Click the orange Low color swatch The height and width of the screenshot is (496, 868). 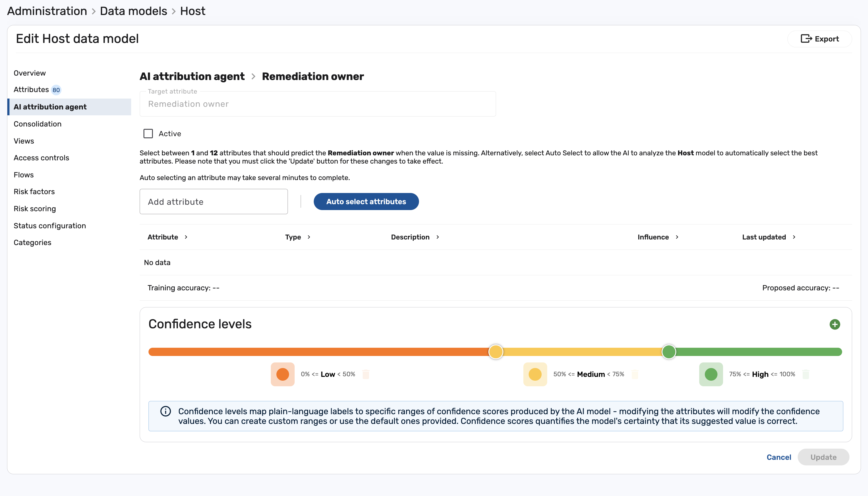click(x=283, y=375)
